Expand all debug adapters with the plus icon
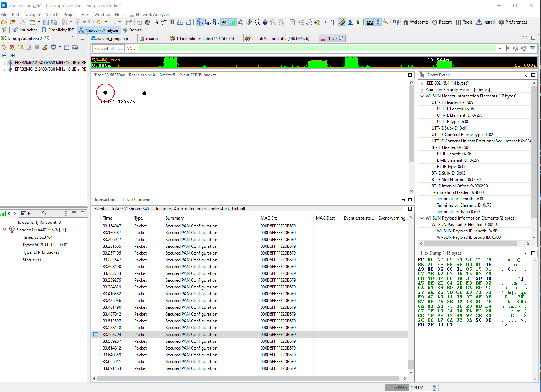Viewport: 541px width, 392px height. pyautogui.click(x=12, y=55)
